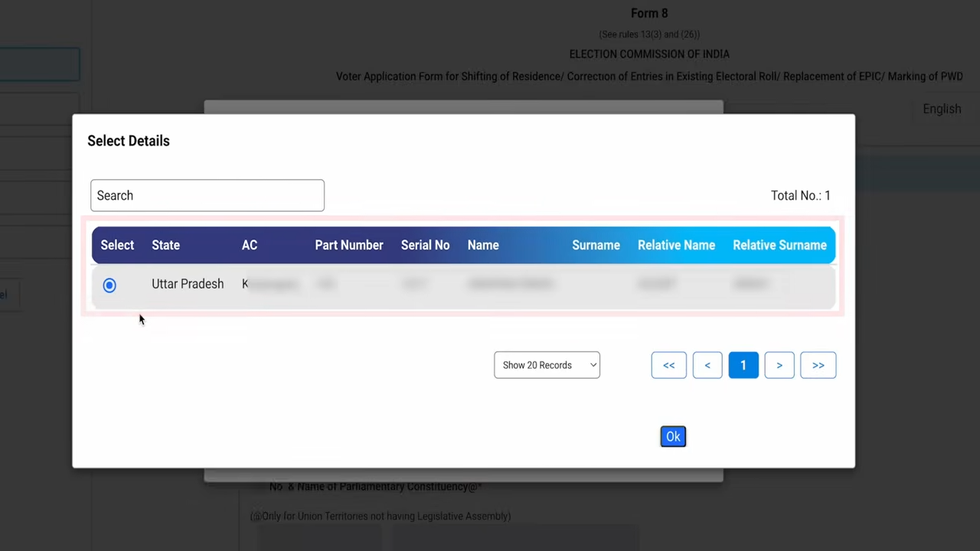The height and width of the screenshot is (551, 980).
Task: Go to previous page with left arrow
Action: [x=707, y=365]
